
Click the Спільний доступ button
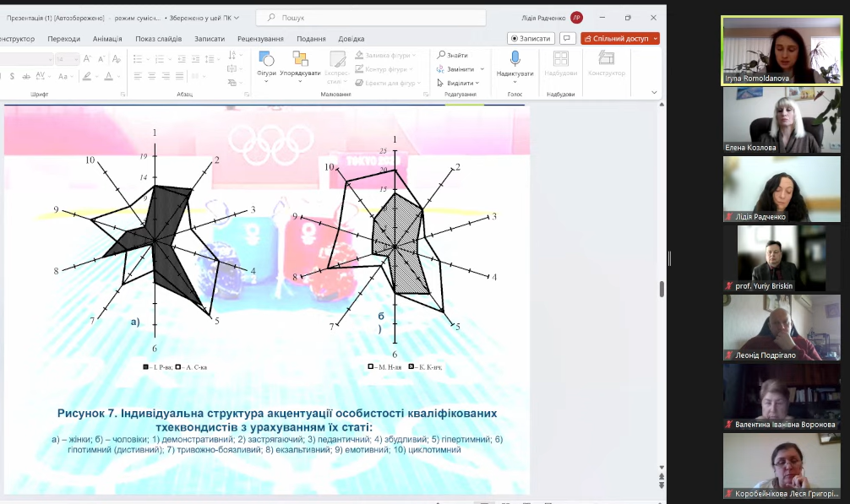point(619,39)
